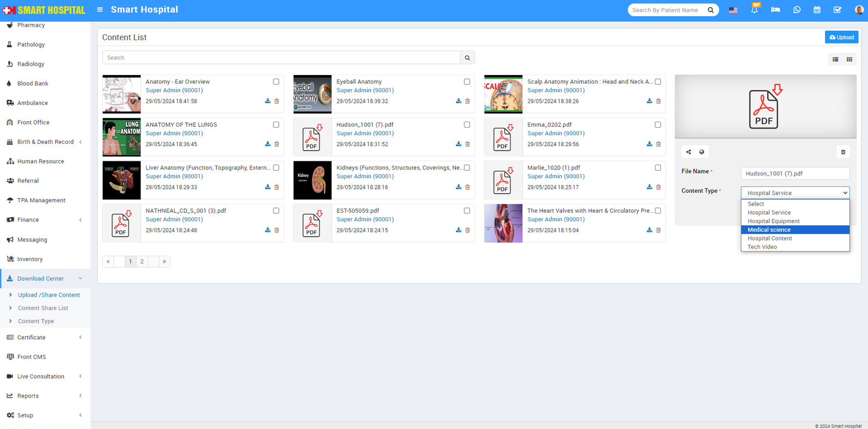Go to page 2 of content list
Viewport: 868px width, 429px height.
tap(142, 262)
